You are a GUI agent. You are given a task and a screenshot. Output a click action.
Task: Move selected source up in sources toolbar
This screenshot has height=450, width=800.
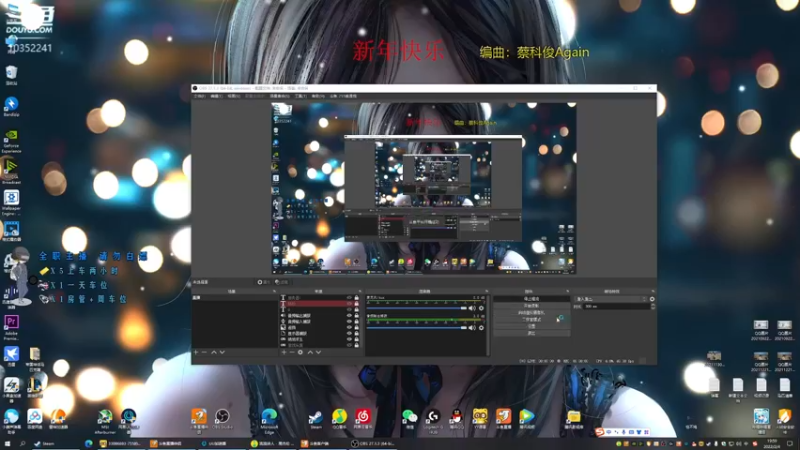tap(310, 352)
